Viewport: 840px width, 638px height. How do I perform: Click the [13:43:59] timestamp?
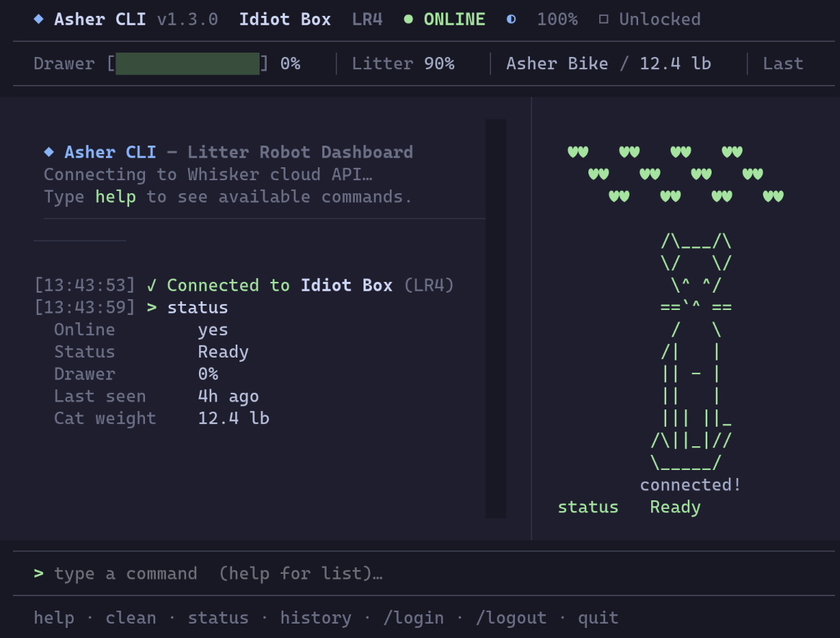click(x=84, y=308)
